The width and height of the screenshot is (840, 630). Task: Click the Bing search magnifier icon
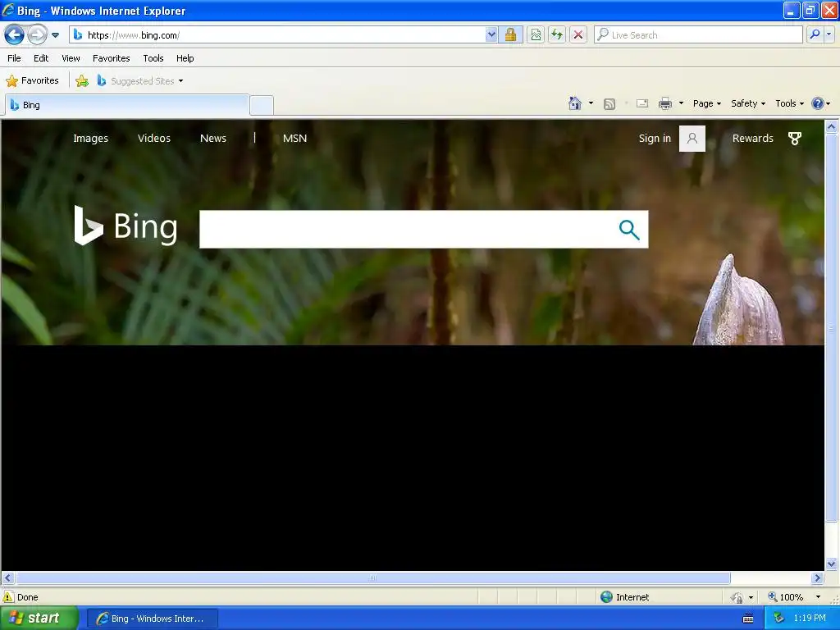click(629, 230)
